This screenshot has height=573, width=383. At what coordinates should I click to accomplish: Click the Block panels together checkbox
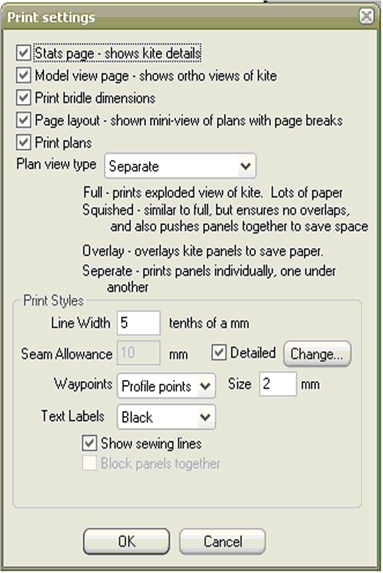pyautogui.click(x=89, y=463)
